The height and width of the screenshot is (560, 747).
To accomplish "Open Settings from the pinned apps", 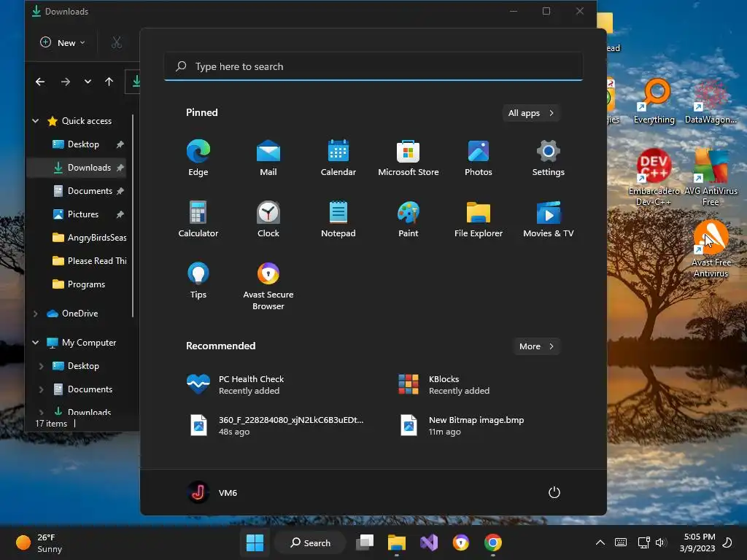I will point(549,158).
